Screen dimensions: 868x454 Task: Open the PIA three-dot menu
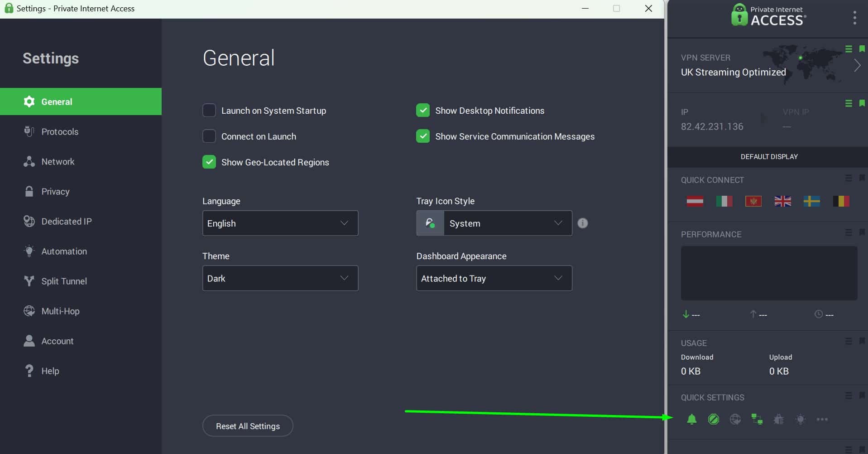[854, 18]
